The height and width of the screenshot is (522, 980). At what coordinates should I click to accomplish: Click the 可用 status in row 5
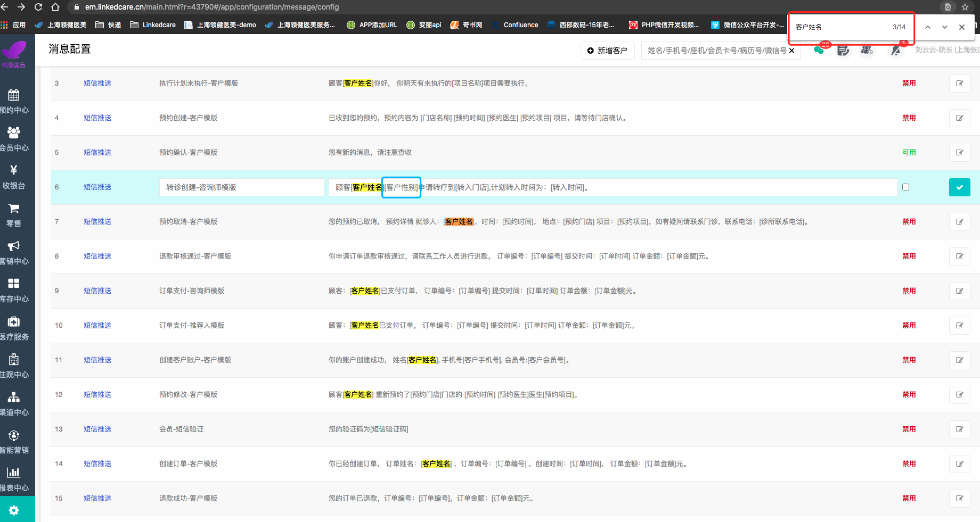pos(909,153)
